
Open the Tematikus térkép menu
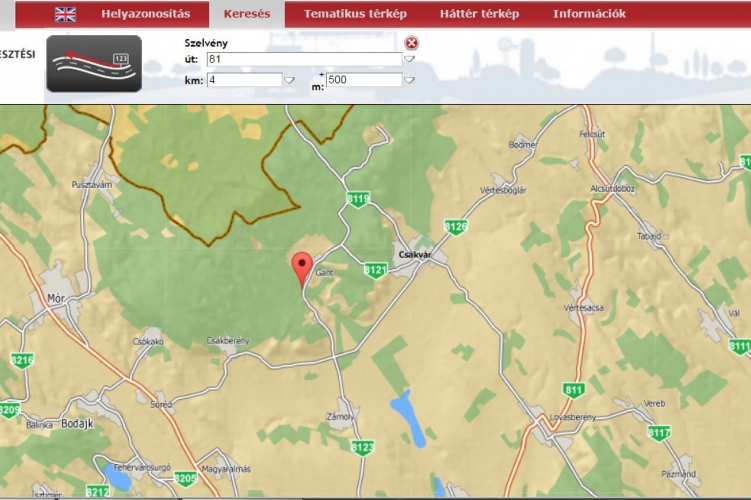click(x=355, y=14)
